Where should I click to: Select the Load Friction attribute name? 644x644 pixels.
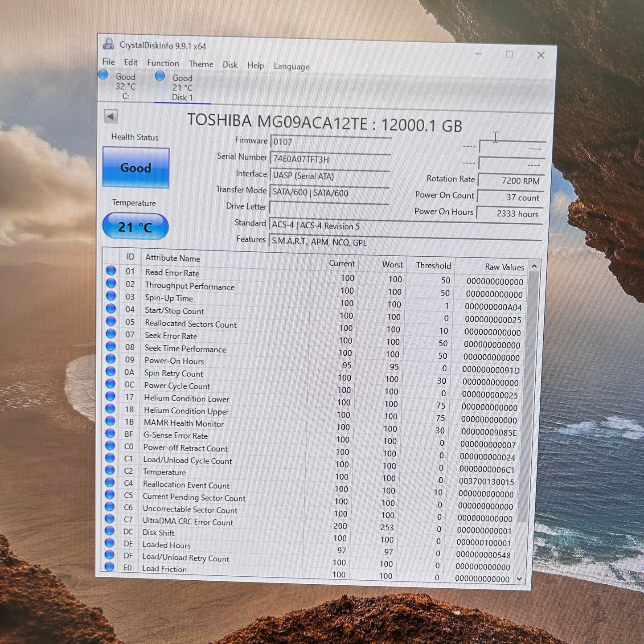click(x=164, y=569)
